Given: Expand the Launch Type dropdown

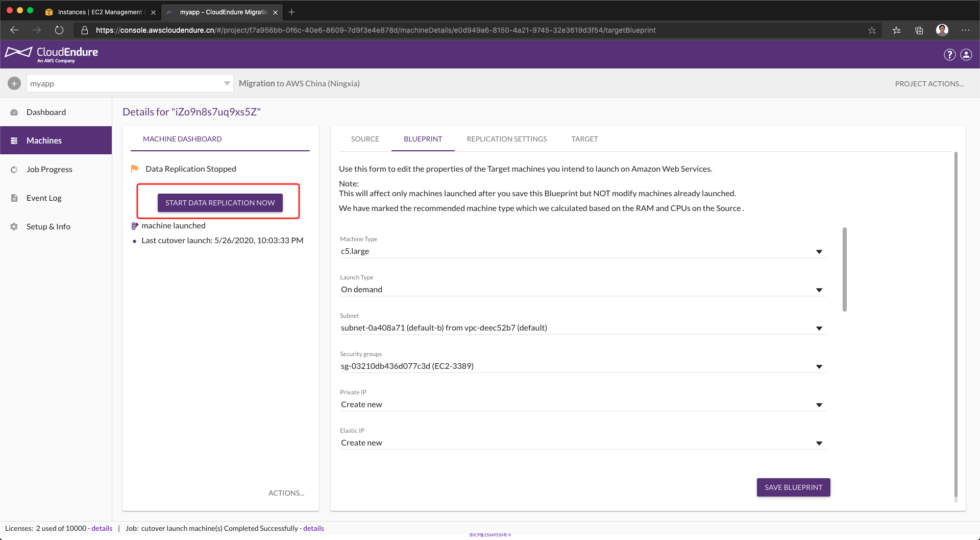Looking at the screenshot, I should [819, 290].
